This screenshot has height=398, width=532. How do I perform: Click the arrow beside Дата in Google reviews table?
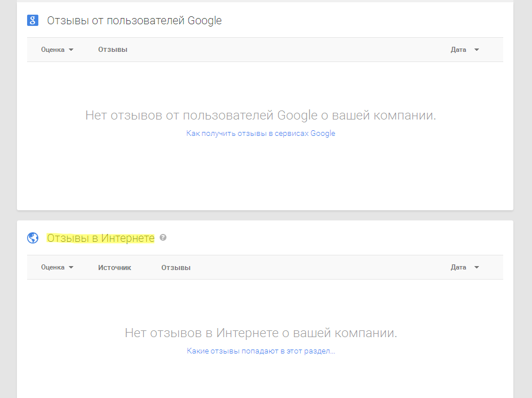tap(477, 50)
